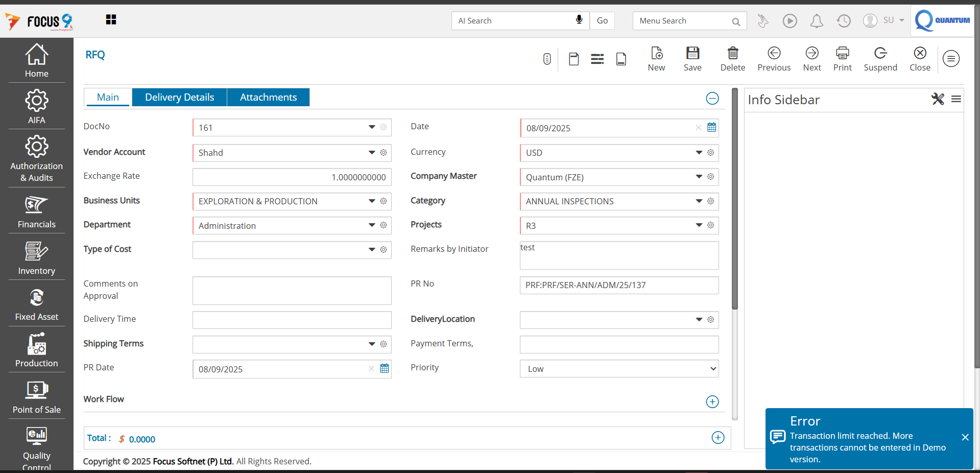
Task: Dismiss the Error notification popup
Action: (x=965, y=437)
